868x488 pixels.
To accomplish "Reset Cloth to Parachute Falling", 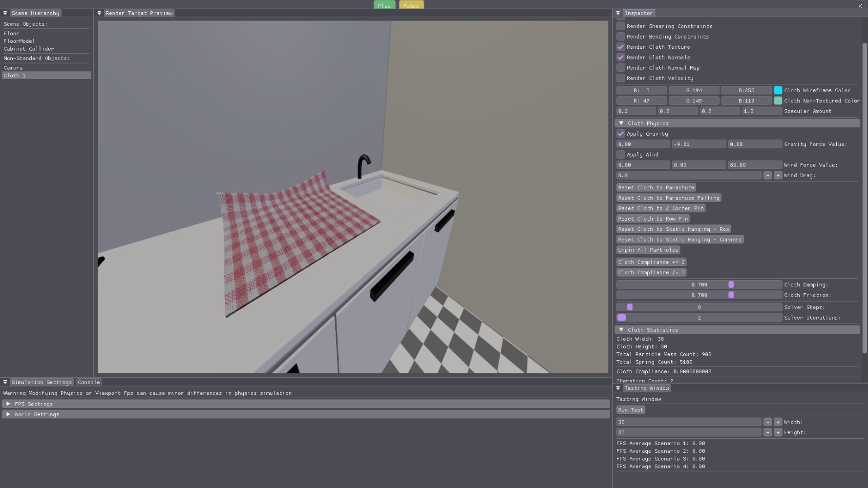I will tap(669, 198).
